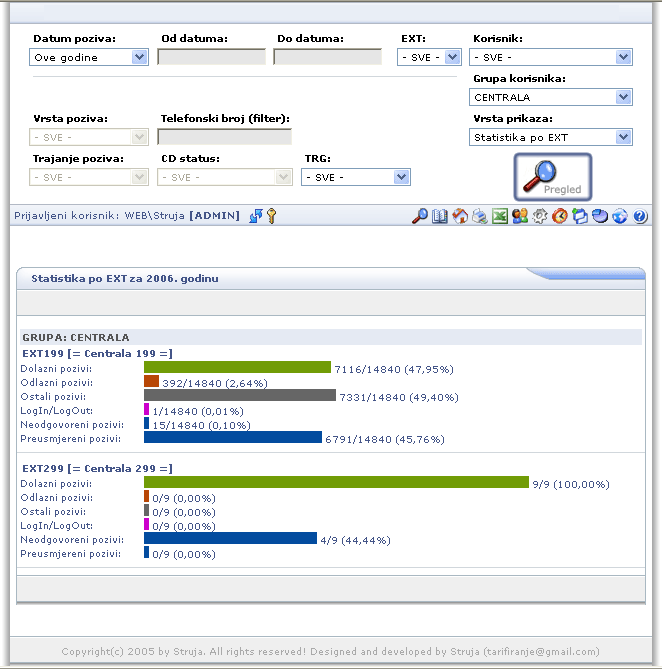
Task: Open settings gear icon
Action: point(540,216)
